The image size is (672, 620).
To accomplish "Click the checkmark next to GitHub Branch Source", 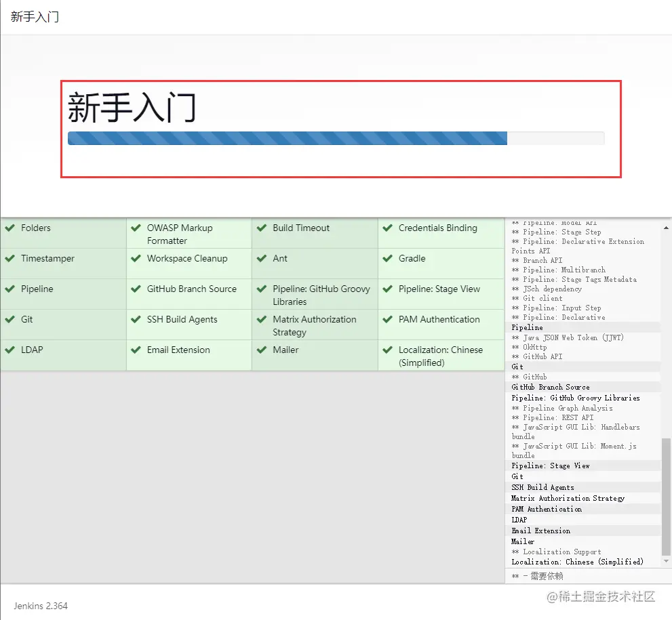I will pyautogui.click(x=136, y=289).
